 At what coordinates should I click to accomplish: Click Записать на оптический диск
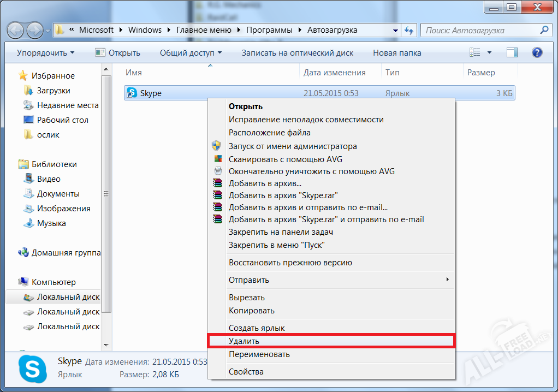[x=298, y=53]
